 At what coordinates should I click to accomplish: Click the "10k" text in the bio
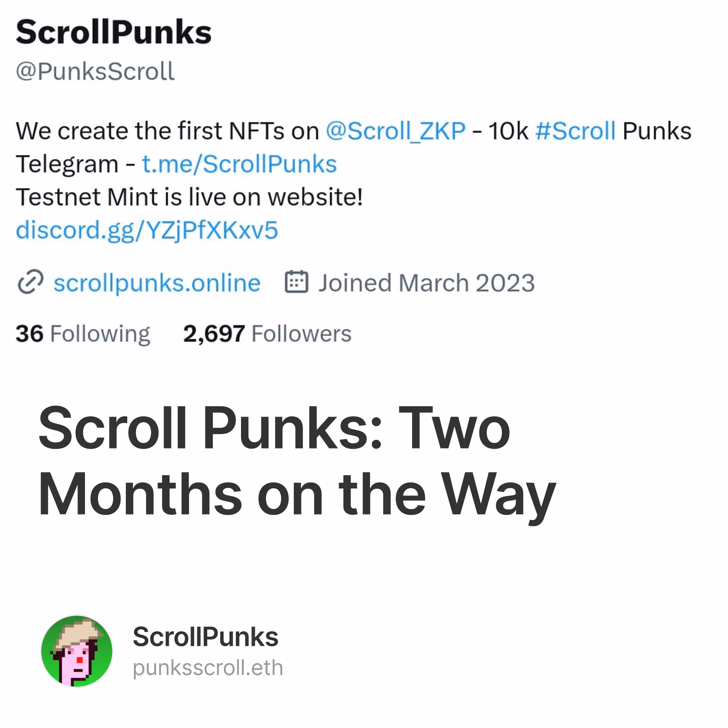tap(508, 131)
